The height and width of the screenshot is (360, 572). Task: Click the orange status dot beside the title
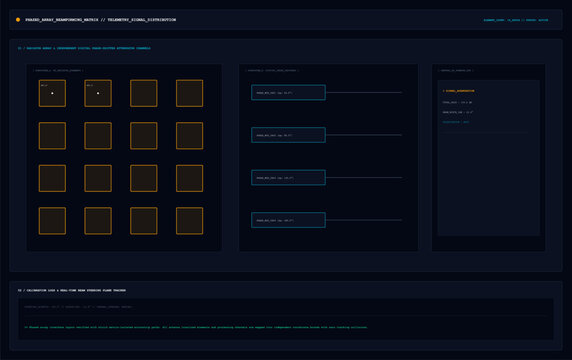(18, 20)
